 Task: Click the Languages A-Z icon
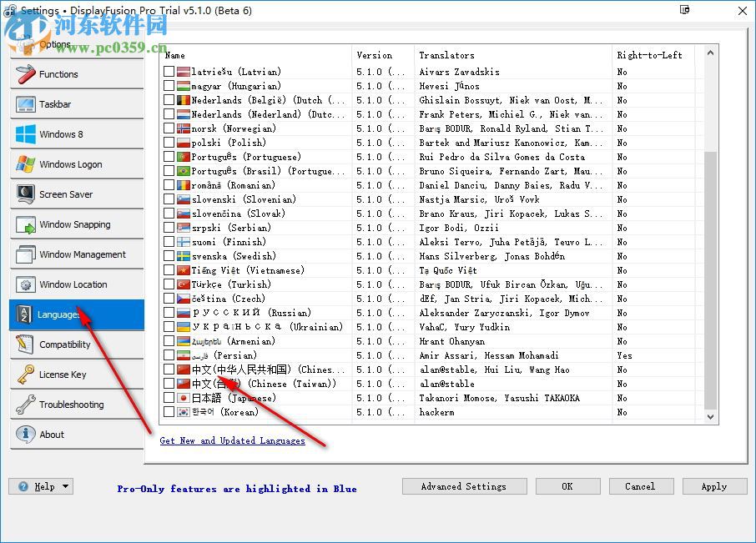click(x=24, y=314)
